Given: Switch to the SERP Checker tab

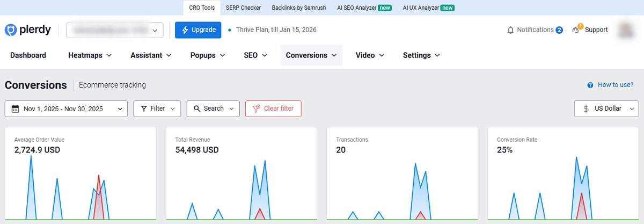Looking at the screenshot, I should click(x=243, y=8).
